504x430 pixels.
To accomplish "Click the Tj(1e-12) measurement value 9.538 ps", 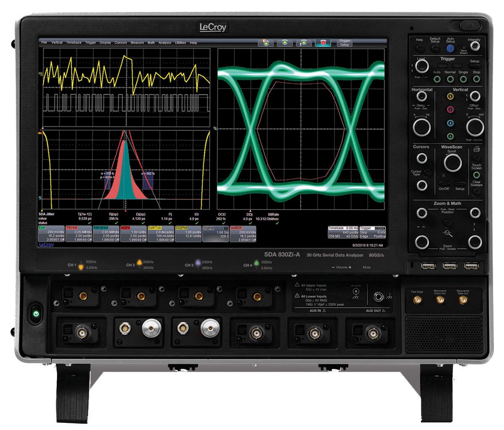I will coord(85,219).
